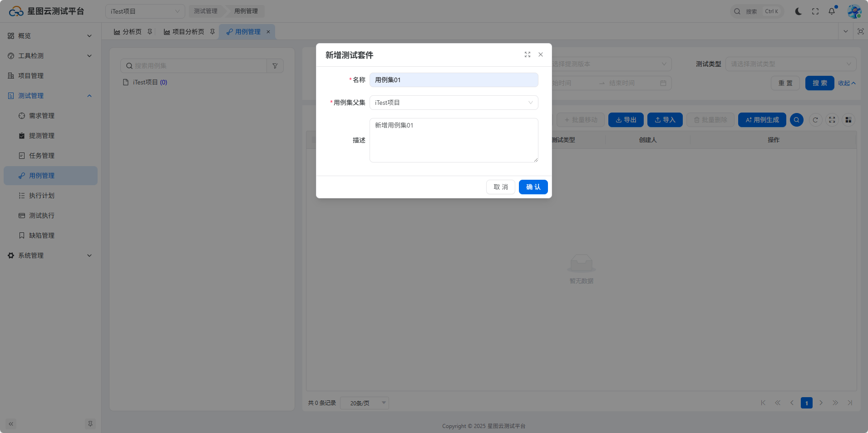Select iTest项目 tree node
The image size is (868, 433).
(x=145, y=82)
